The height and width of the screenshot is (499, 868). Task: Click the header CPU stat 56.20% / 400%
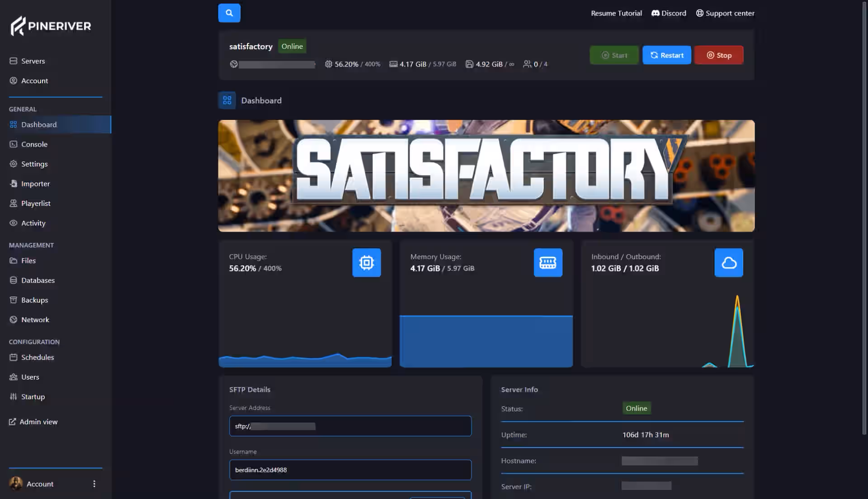pos(353,64)
